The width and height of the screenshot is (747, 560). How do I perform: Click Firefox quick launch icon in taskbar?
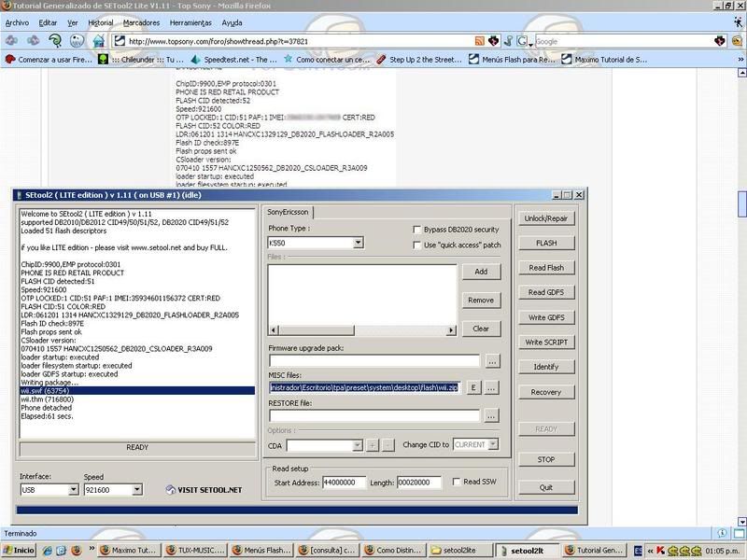(x=77, y=551)
